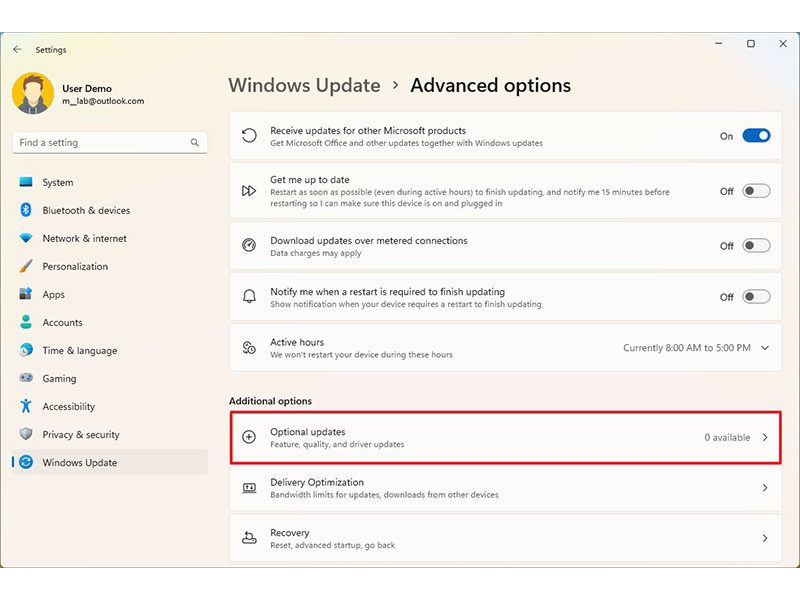Click the Get me up to date fast-forward icon

coord(249,191)
